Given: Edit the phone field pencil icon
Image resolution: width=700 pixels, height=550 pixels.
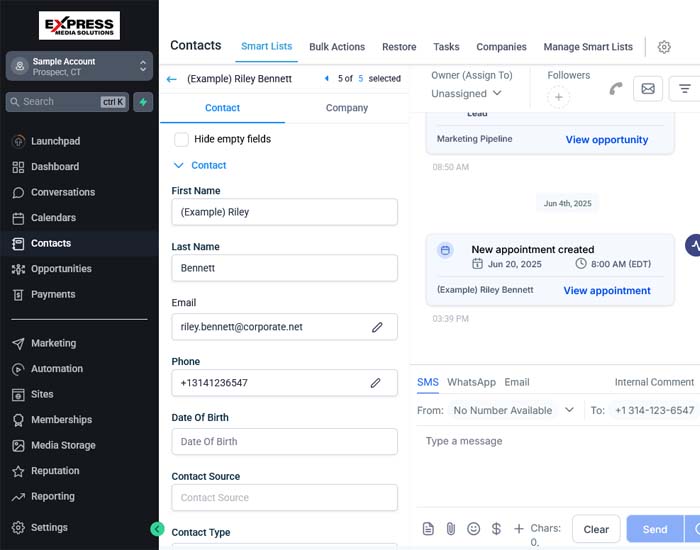Looking at the screenshot, I should pos(375,383).
